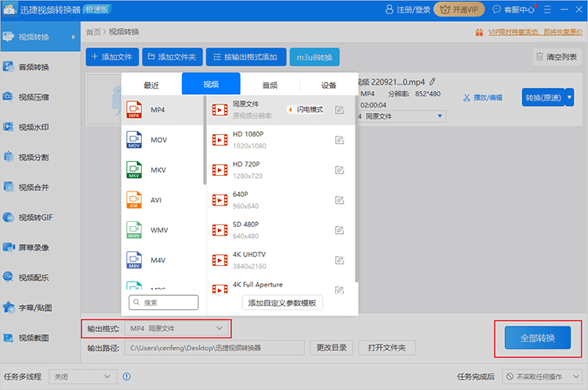Click 添加自定义参数模板 button
The width and height of the screenshot is (588, 390).
coord(281,303)
